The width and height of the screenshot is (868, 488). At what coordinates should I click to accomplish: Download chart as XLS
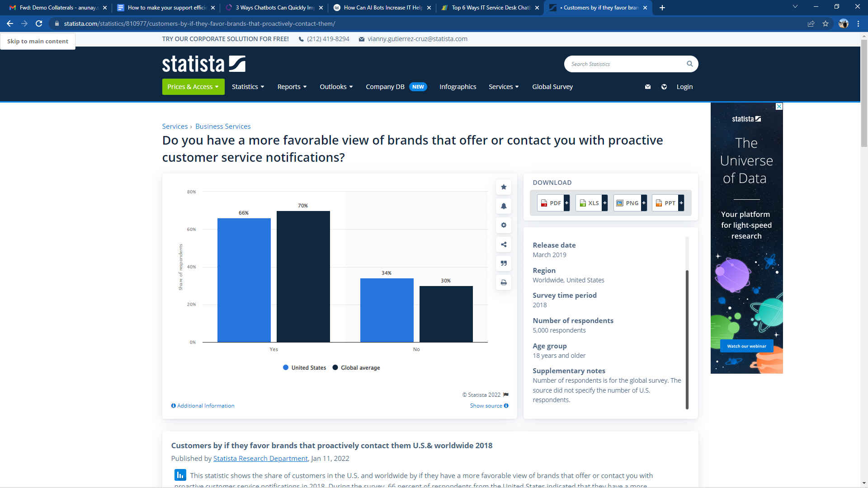click(x=591, y=203)
